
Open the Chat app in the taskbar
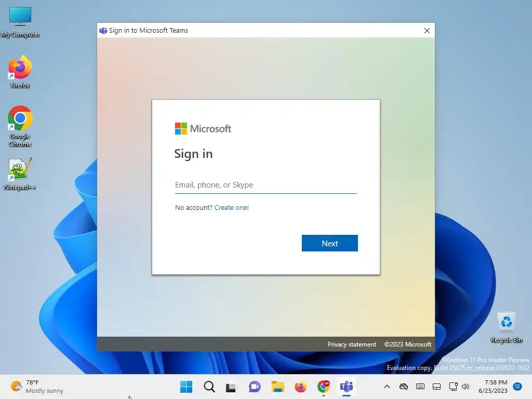click(x=255, y=387)
